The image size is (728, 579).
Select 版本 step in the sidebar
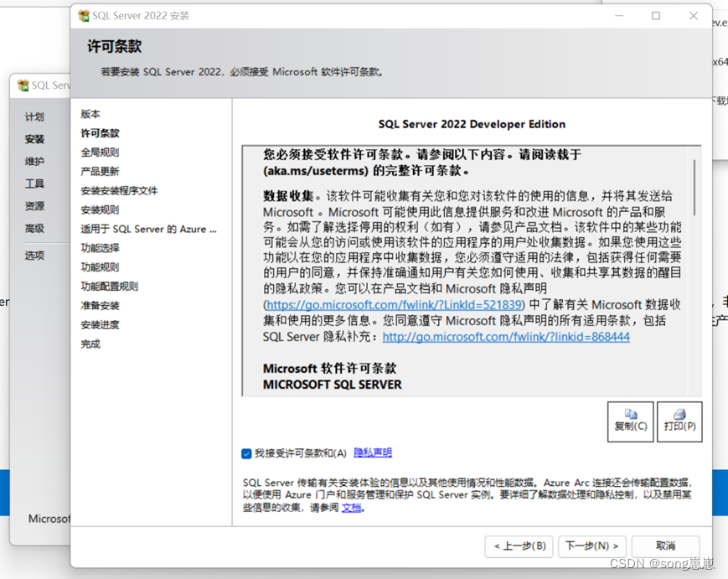pos(90,114)
